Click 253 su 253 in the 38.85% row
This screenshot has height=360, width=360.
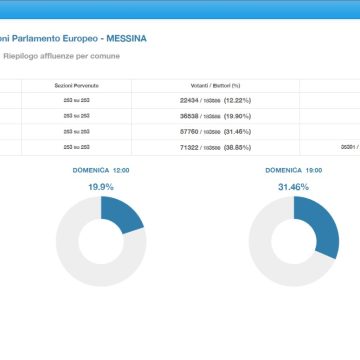77,147
